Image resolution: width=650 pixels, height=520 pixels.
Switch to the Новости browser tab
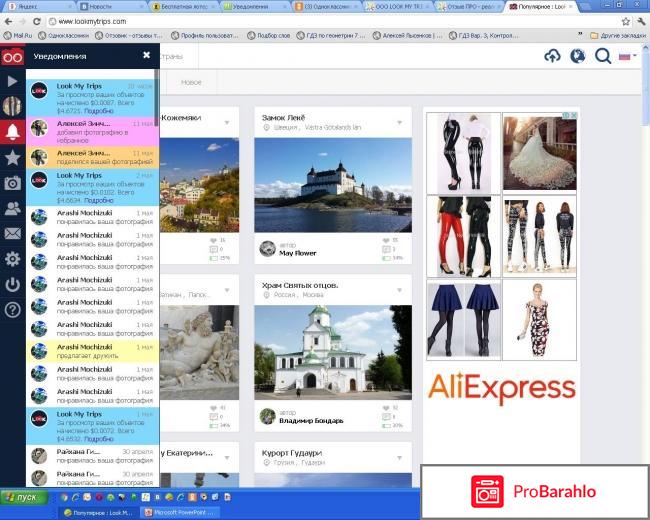[111, 6]
